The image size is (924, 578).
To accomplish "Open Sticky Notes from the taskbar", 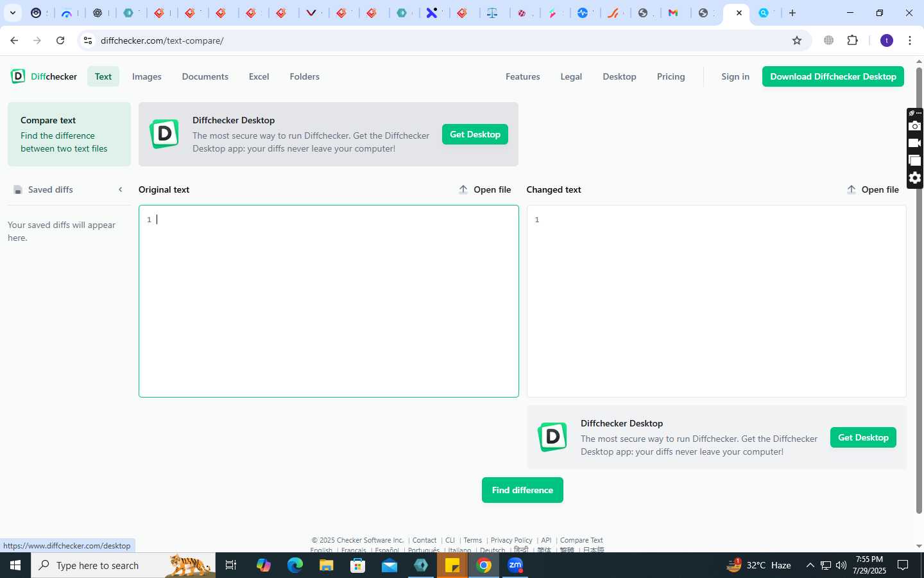I will click(x=452, y=565).
